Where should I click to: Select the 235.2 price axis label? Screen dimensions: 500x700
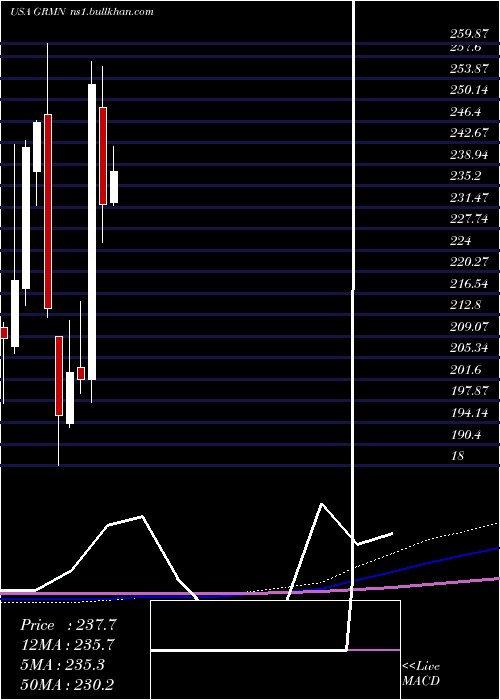click(x=466, y=176)
